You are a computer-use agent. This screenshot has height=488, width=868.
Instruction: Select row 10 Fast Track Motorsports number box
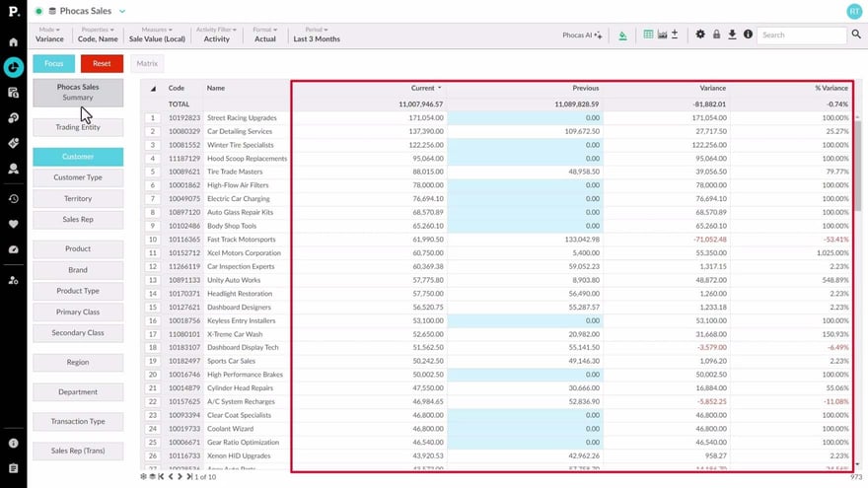(152, 240)
